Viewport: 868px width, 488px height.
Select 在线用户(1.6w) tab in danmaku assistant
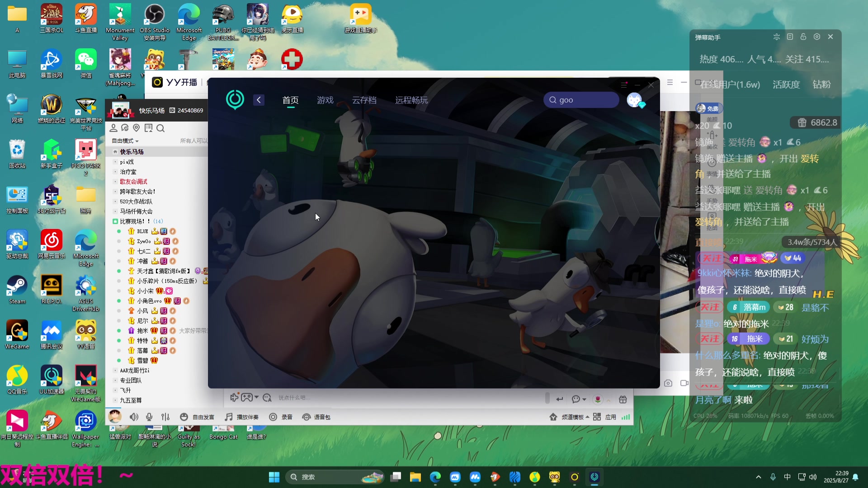(730, 84)
